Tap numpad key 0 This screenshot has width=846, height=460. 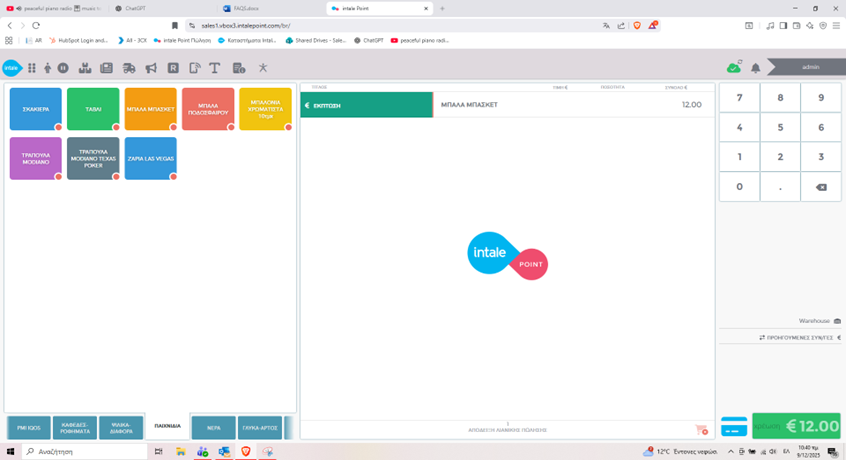click(x=739, y=187)
